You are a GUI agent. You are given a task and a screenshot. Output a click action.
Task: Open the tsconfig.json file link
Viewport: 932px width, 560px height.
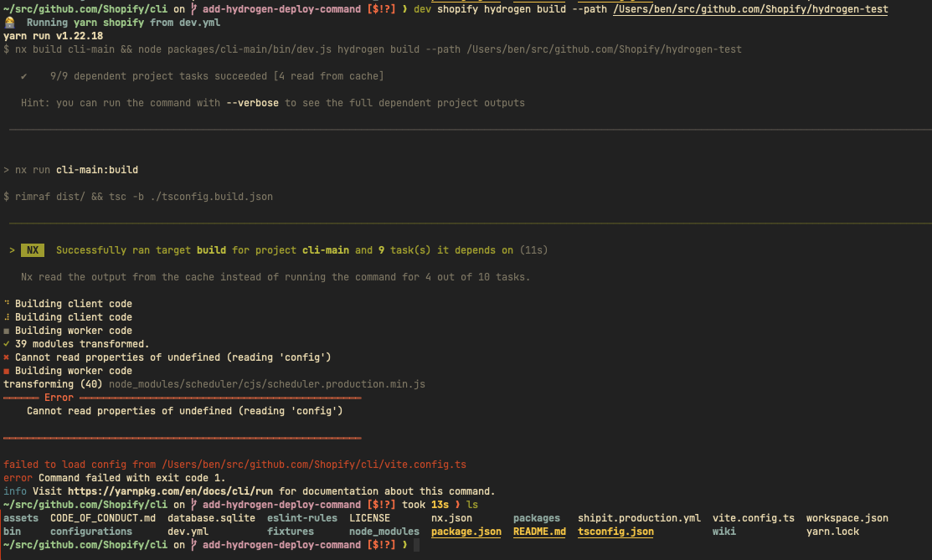[615, 531]
